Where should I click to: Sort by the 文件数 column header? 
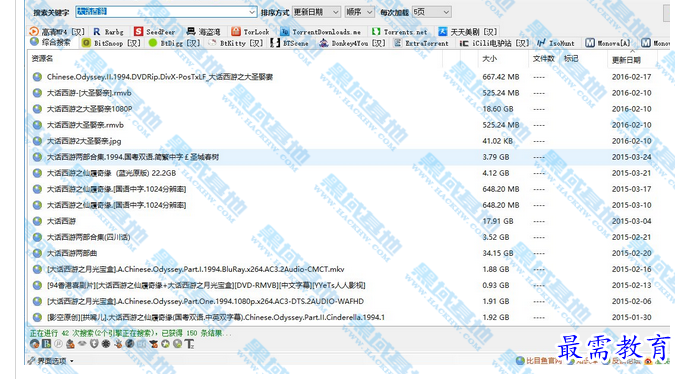click(543, 58)
